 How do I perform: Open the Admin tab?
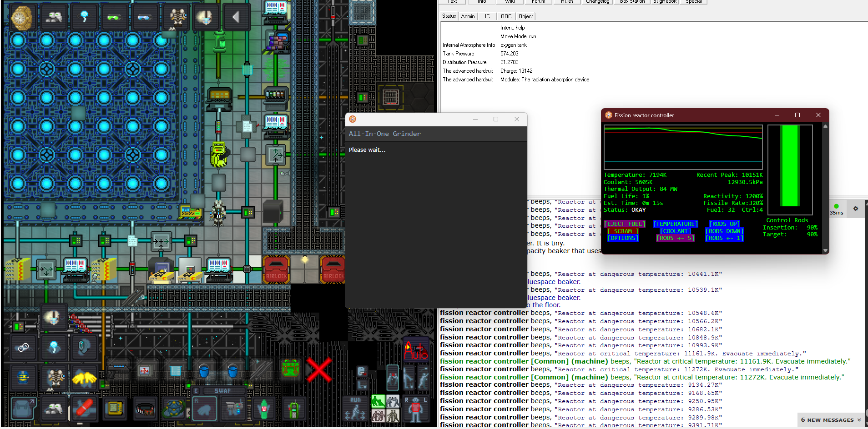(468, 16)
